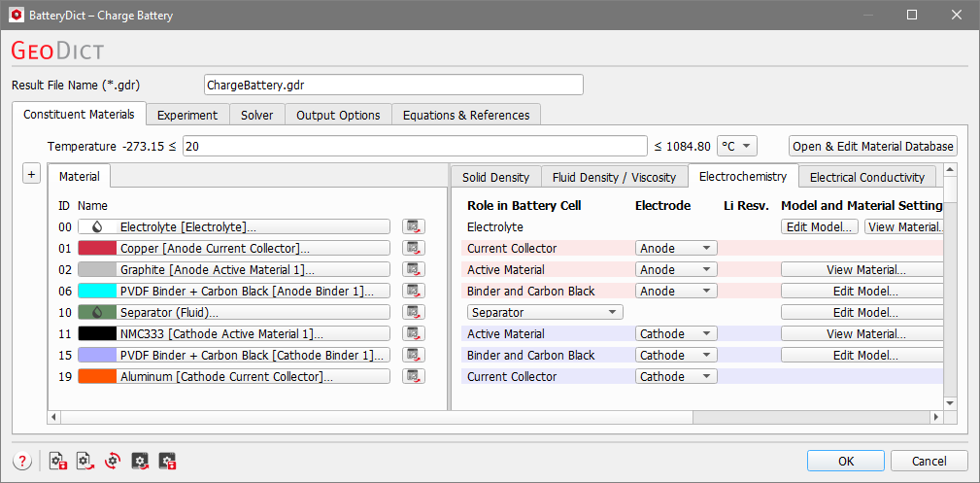
Task: Confirm with the OK button
Action: point(846,461)
